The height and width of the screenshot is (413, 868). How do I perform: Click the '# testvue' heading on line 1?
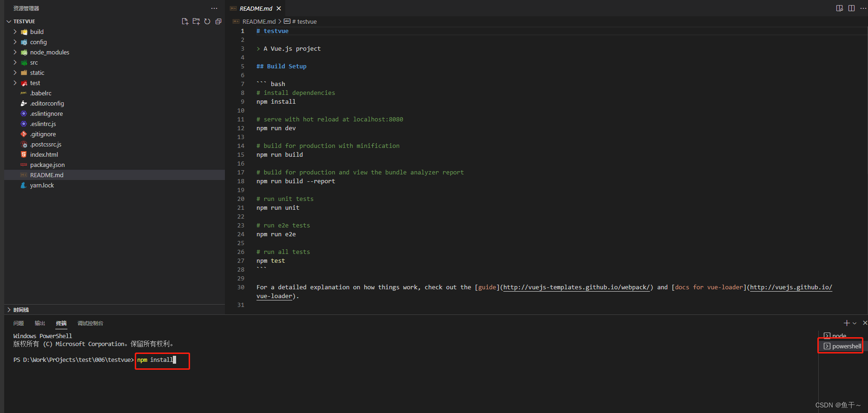273,31
